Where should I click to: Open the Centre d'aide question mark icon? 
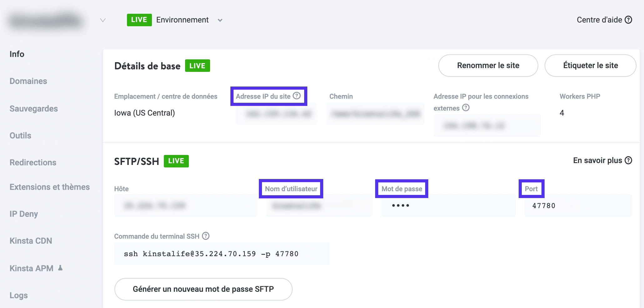click(628, 20)
